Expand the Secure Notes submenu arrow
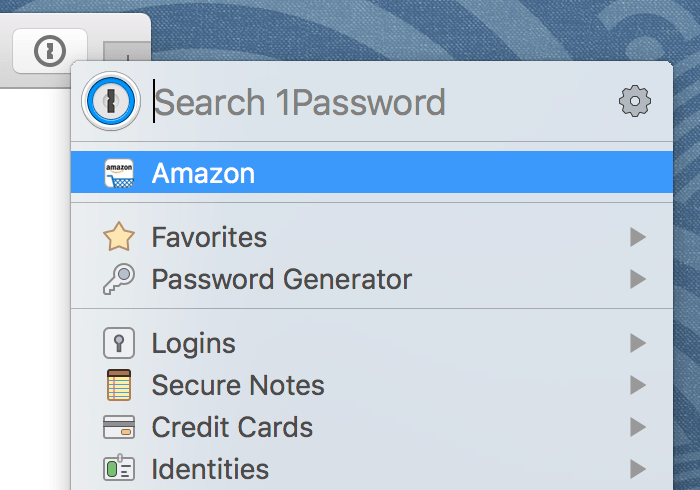This screenshot has height=490, width=700. [638, 385]
